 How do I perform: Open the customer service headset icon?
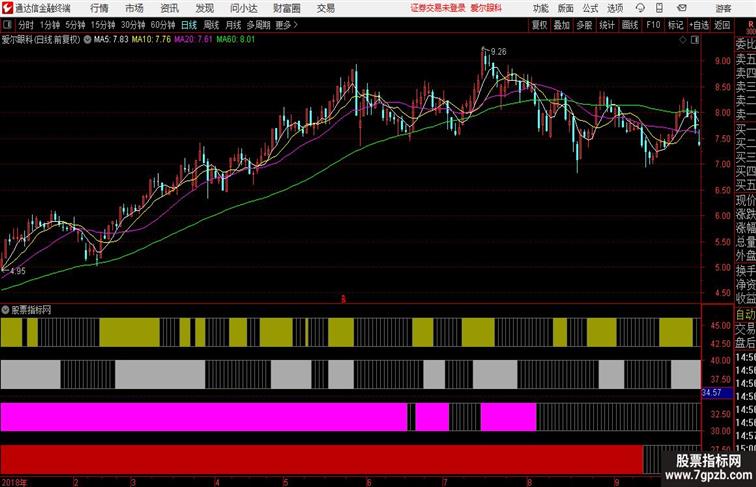640,8
